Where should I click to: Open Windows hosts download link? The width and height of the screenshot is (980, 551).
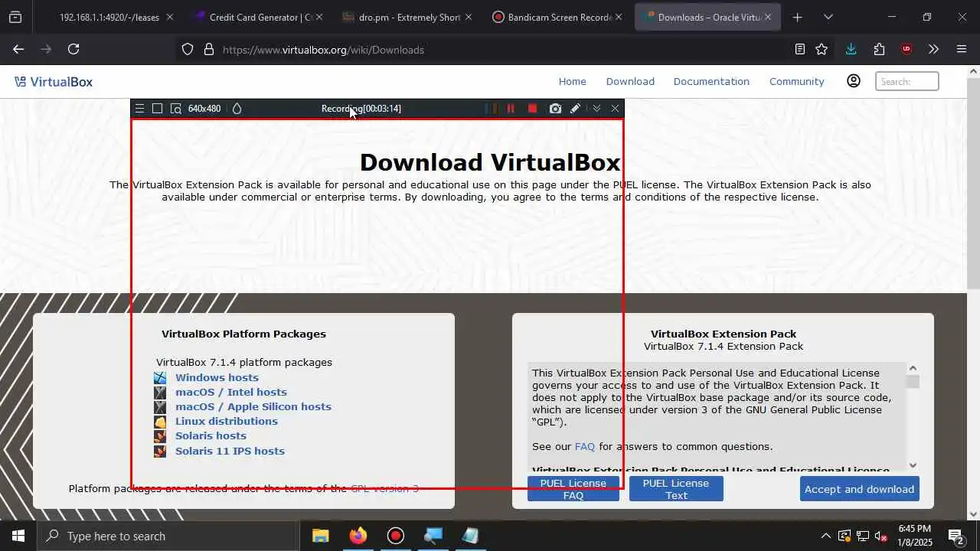pos(217,377)
